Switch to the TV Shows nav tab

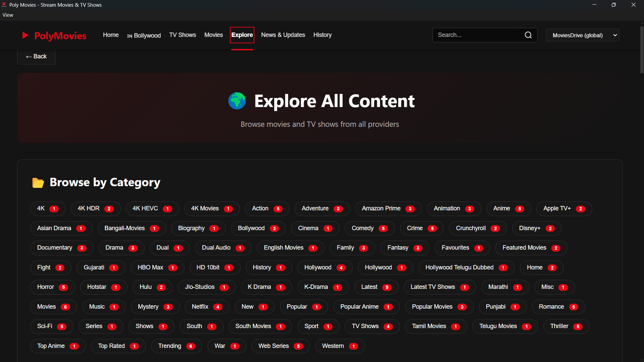[182, 35]
